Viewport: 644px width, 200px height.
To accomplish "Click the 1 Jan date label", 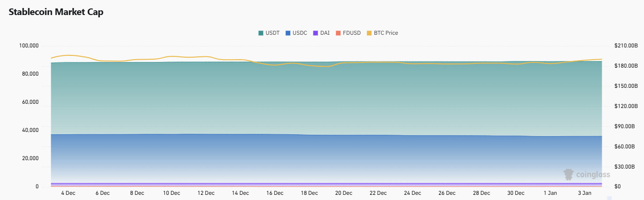I will (550, 193).
